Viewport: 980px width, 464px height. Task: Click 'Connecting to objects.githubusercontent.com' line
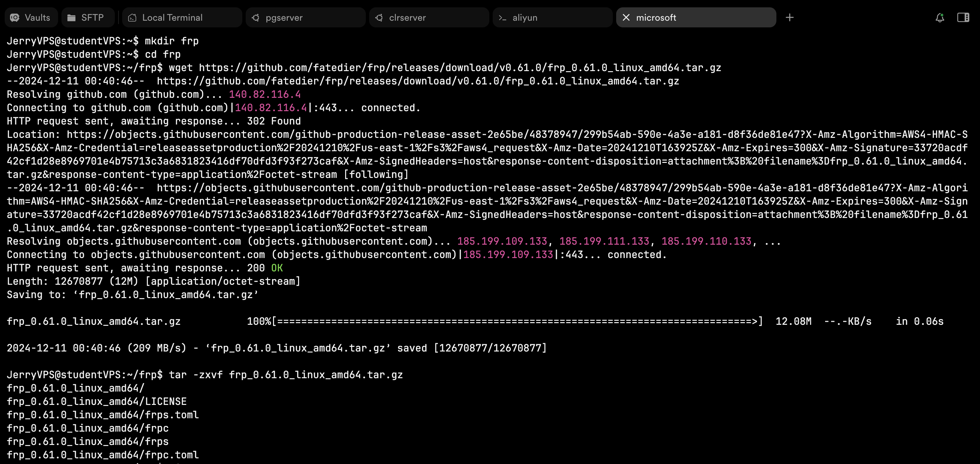click(x=337, y=254)
